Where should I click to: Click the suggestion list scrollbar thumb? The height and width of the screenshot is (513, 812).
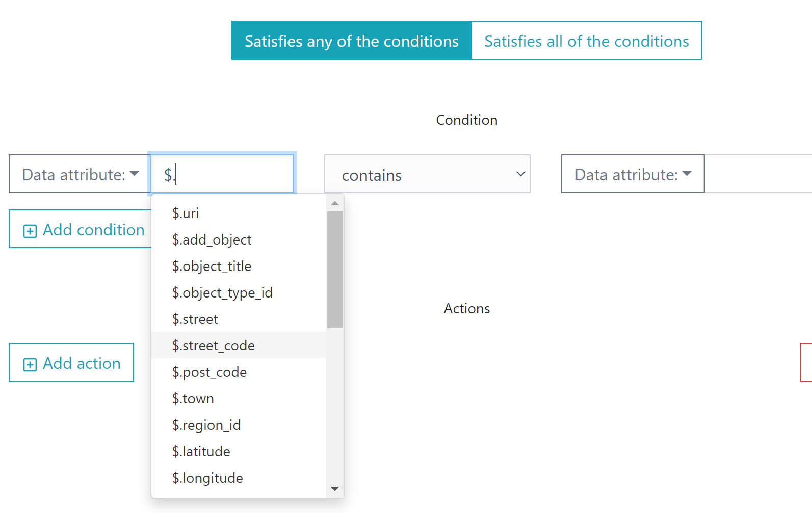point(335,270)
